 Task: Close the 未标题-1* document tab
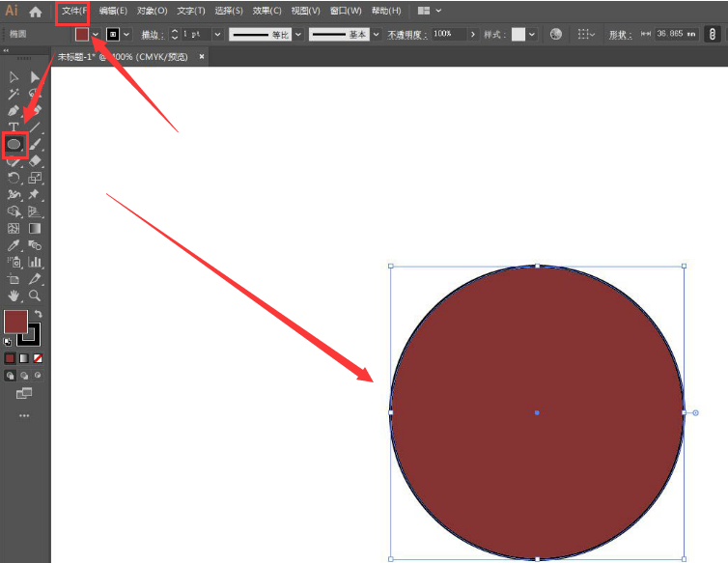tap(202, 57)
